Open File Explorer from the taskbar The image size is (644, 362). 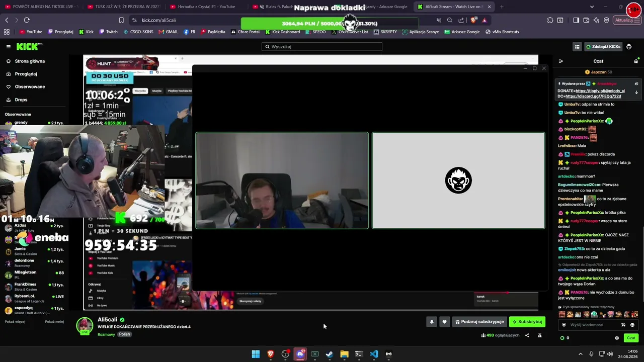[344, 354]
